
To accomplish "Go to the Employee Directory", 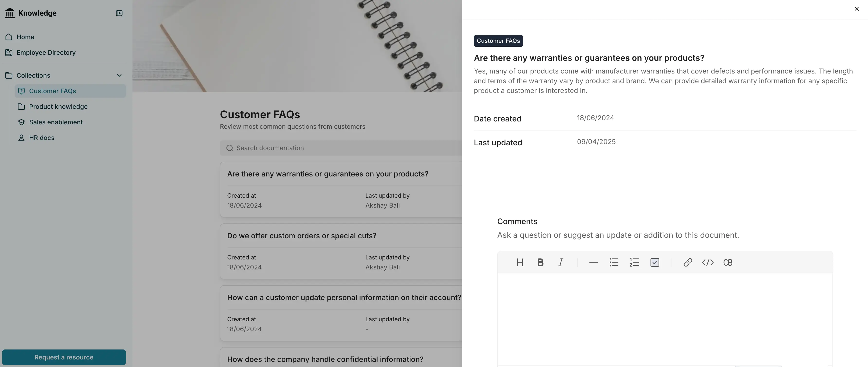I will [x=46, y=52].
